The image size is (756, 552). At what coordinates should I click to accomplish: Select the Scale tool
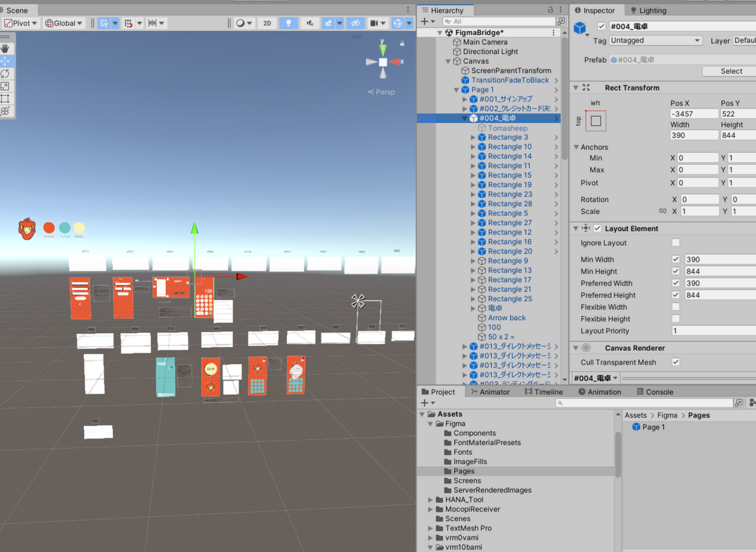pos(6,86)
